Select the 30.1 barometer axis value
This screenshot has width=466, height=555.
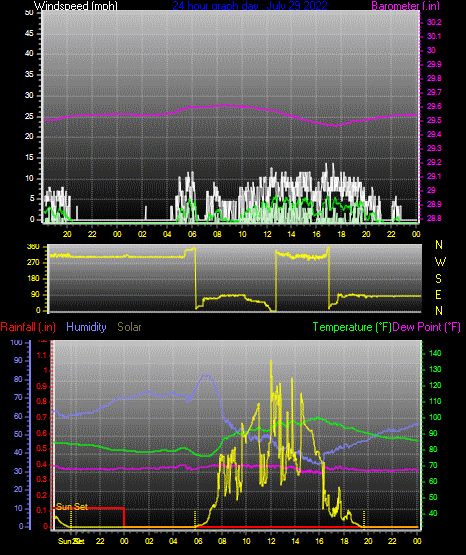click(x=434, y=36)
